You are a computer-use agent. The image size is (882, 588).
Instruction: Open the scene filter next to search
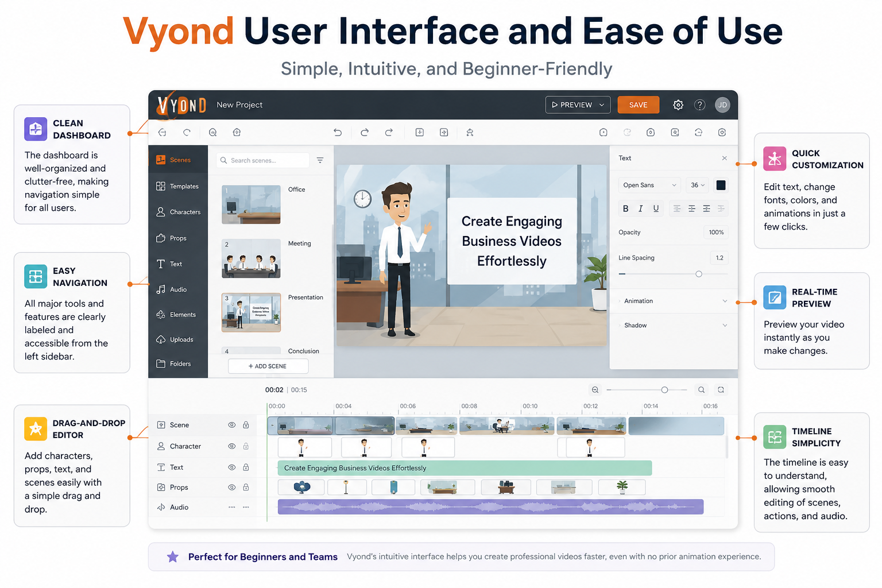(320, 160)
